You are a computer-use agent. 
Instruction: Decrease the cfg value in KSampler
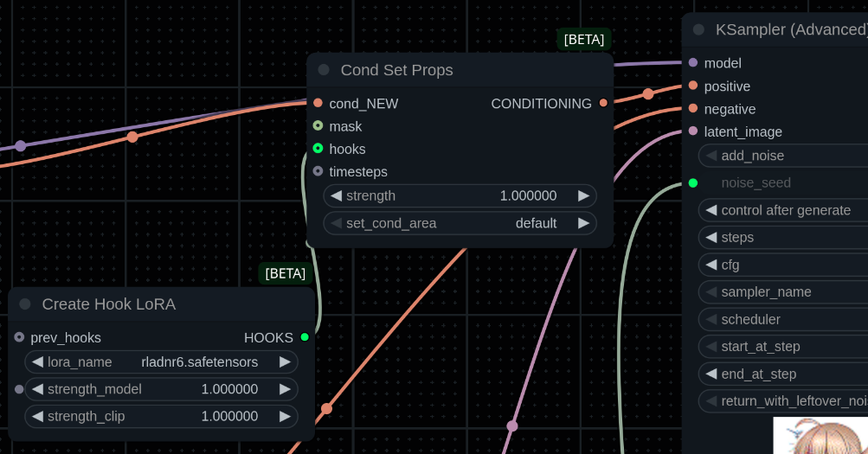point(711,265)
